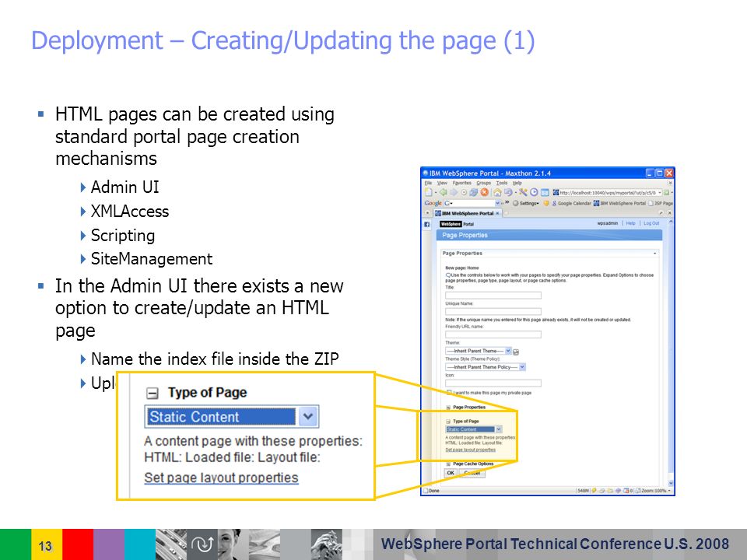Viewport: 747px width, 560px height.
Task: Click the red stop loading icon
Action: coord(485,192)
